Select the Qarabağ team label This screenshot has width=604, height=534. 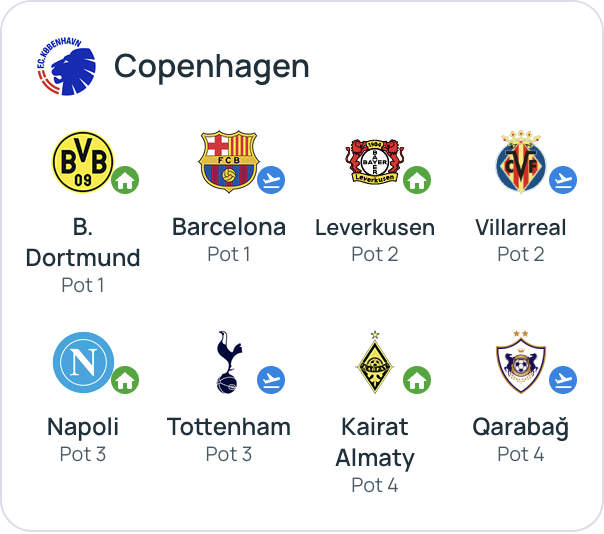click(520, 427)
